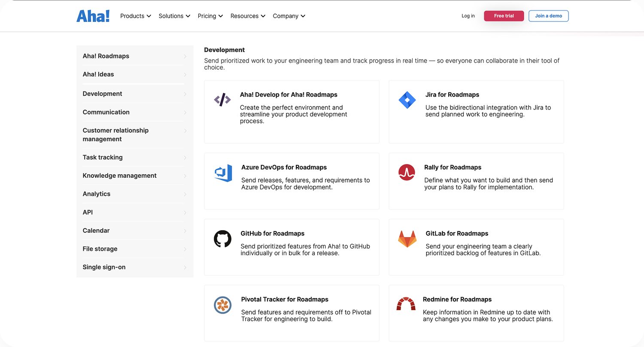
Task: Open the GitLab for Roadmaps title
Action: 457,234
